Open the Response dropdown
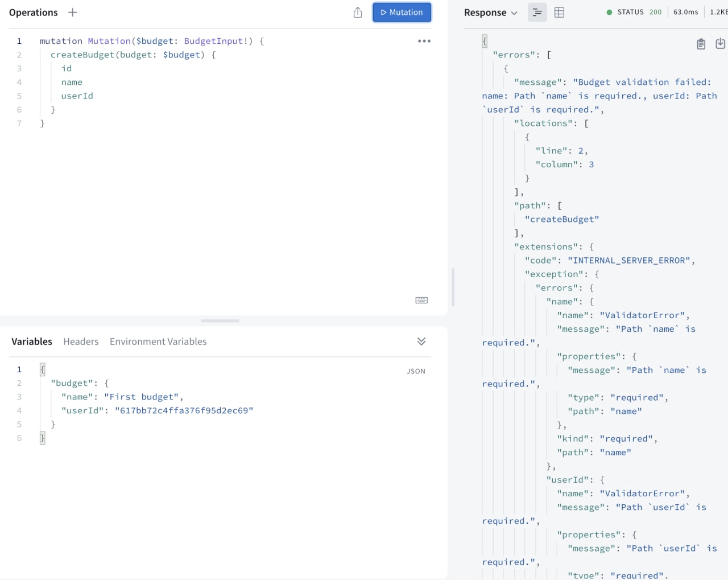 (x=491, y=13)
